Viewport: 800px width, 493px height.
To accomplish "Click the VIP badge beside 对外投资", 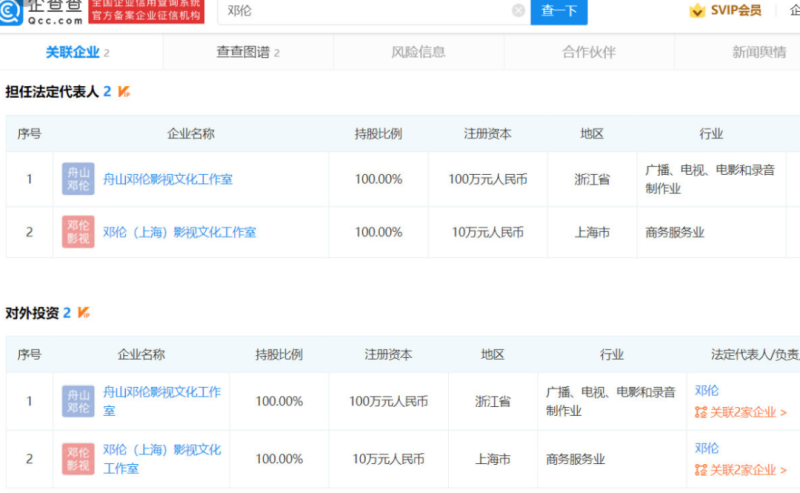I will 84,313.
